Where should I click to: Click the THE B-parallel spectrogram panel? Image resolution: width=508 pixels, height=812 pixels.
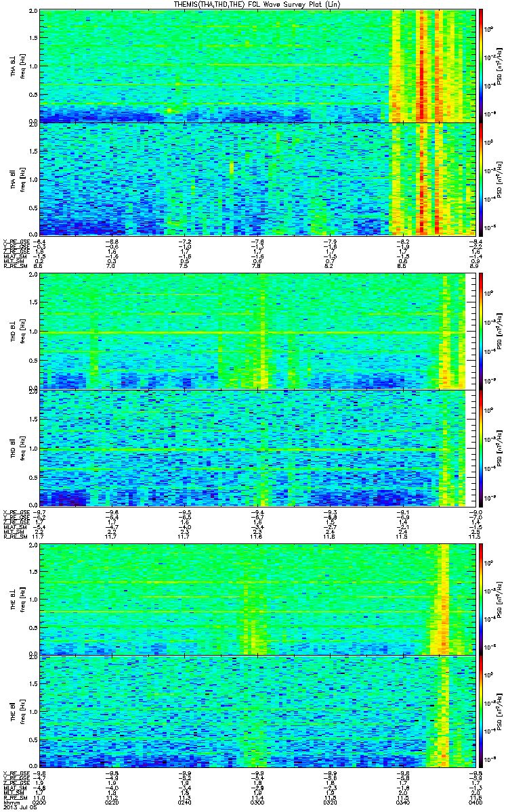pyautogui.click(x=256, y=713)
